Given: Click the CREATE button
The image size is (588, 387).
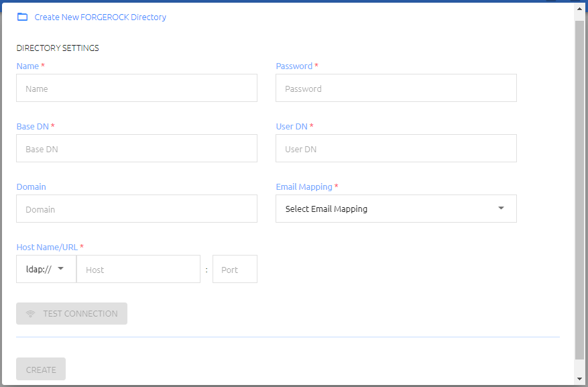Looking at the screenshot, I should point(41,369).
